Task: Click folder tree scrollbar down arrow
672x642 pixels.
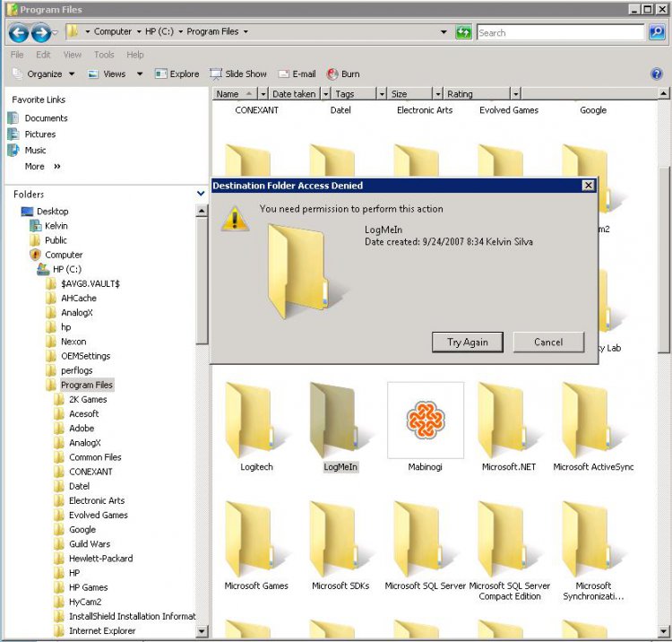Action: (202, 631)
